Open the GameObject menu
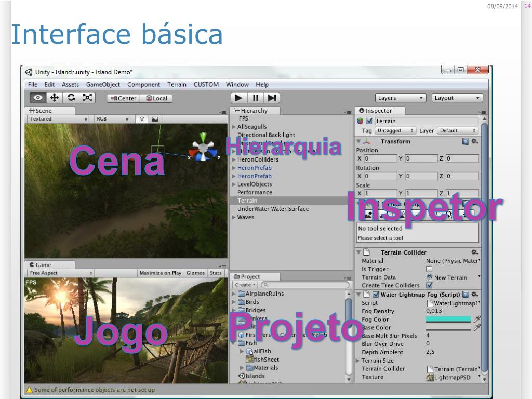This screenshot has width=532, height=399. point(103,84)
